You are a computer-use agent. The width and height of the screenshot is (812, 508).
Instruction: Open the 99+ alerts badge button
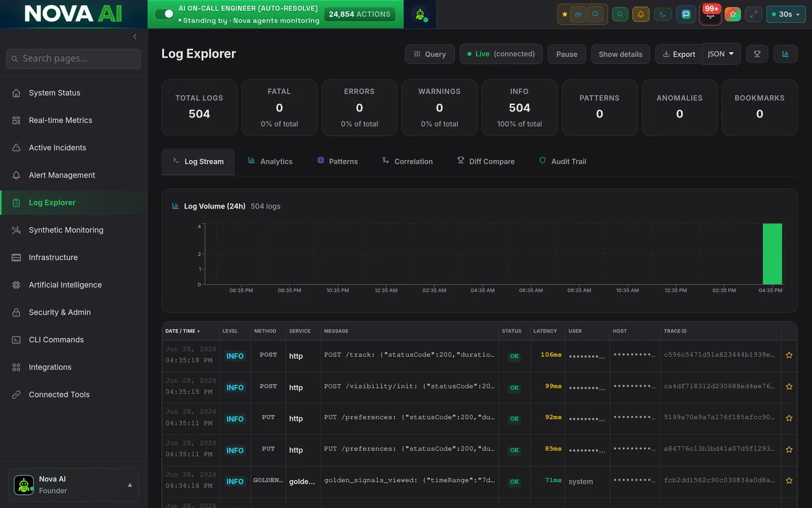click(x=710, y=14)
